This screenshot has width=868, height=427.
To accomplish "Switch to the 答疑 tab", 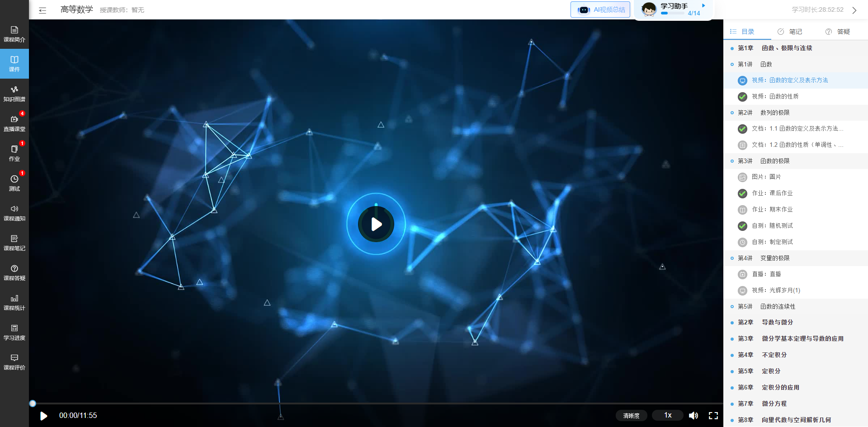I will (x=838, y=32).
